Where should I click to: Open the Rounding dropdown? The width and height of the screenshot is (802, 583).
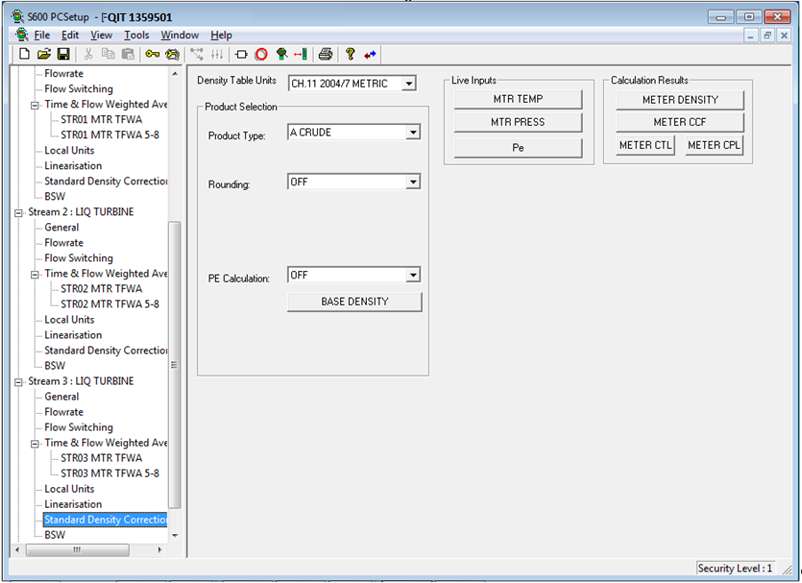(x=413, y=182)
